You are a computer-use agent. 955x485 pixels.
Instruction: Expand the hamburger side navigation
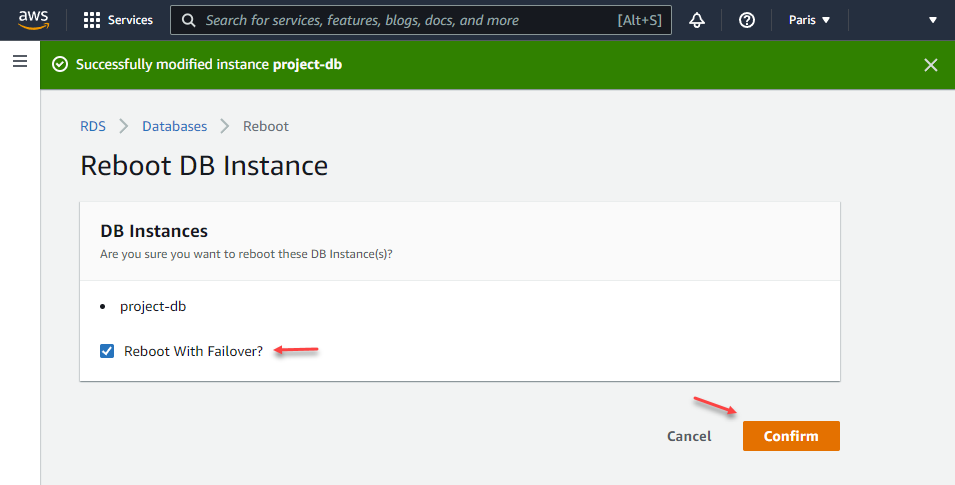point(19,62)
